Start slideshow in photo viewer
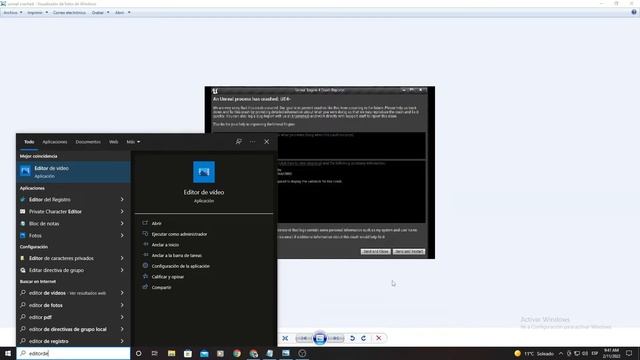640x360 pixels. pyautogui.click(x=320, y=338)
